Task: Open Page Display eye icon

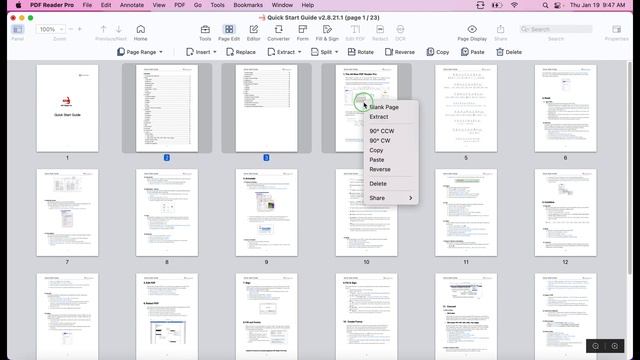Action: pos(472,29)
